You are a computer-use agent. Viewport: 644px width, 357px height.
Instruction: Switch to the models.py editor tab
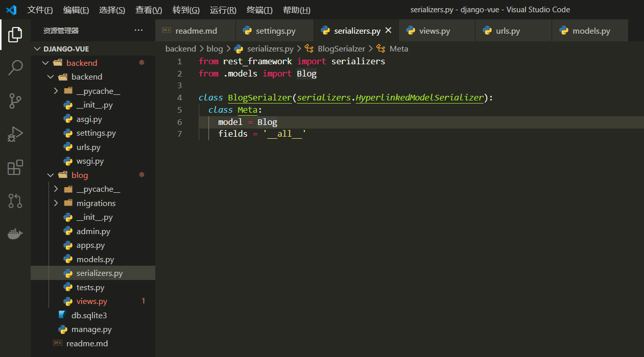(x=590, y=31)
